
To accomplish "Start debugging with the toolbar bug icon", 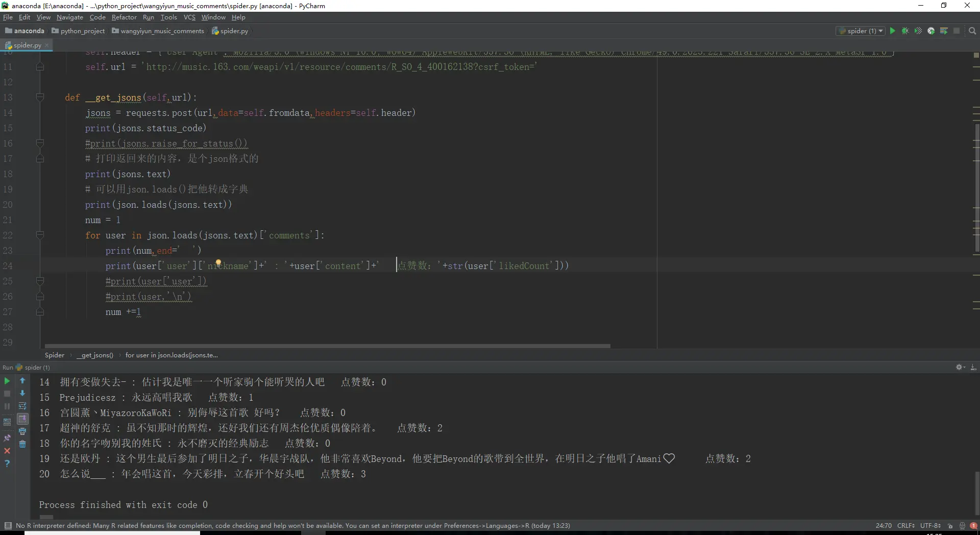I will (905, 31).
